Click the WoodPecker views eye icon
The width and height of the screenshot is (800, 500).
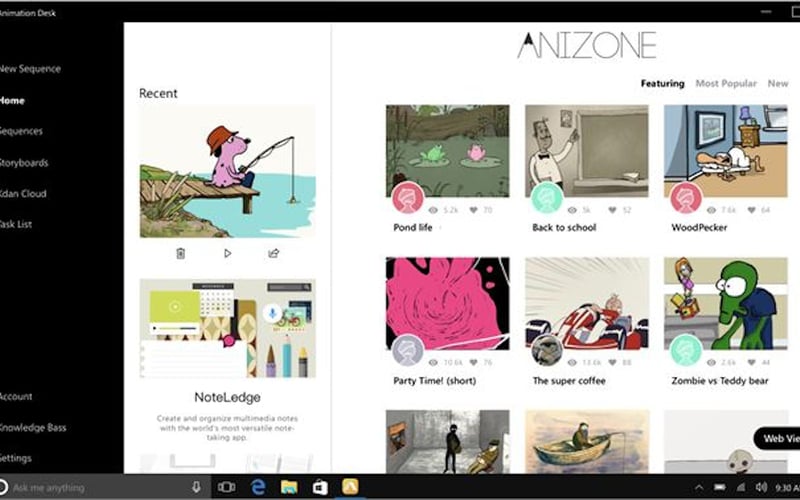[x=711, y=210]
